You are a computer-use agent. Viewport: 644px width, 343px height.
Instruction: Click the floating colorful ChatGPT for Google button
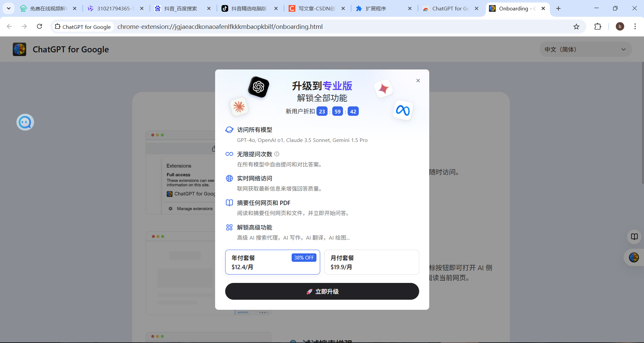pos(634,257)
